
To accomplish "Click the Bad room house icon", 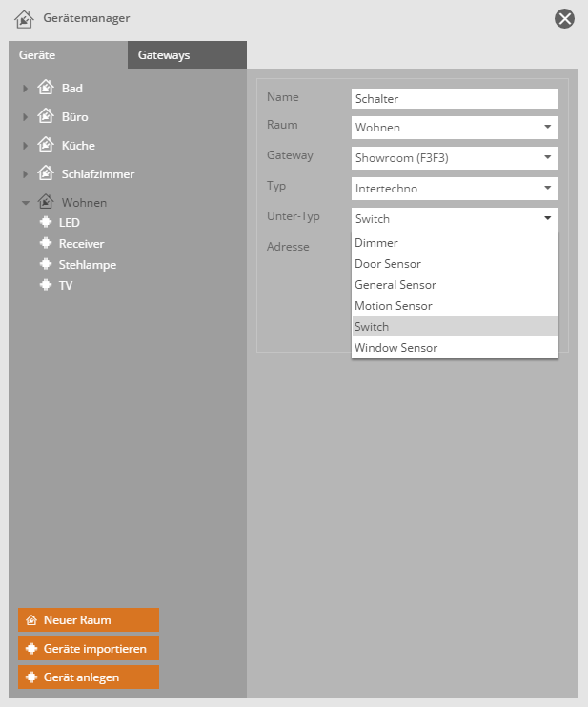I will pyautogui.click(x=45, y=88).
